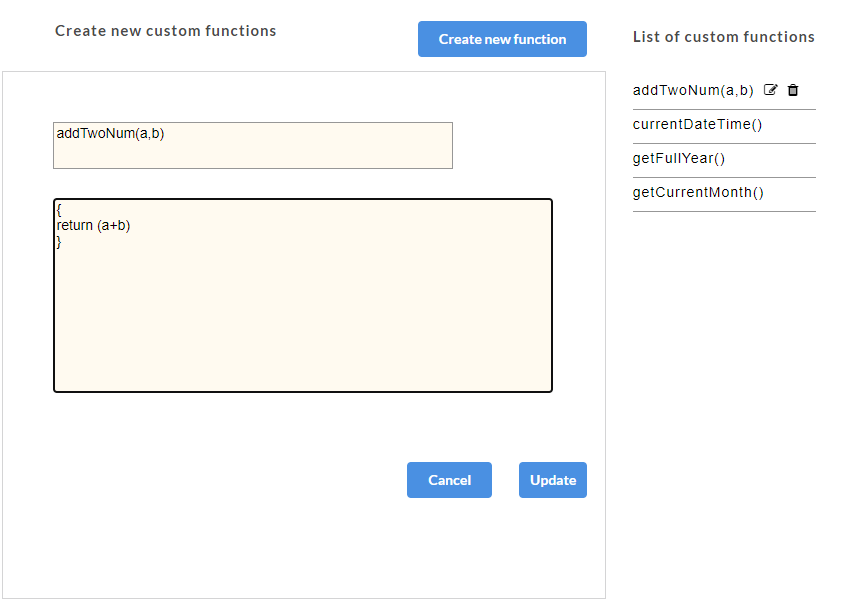
Task: Dismiss the editor by clicking Cancel
Action: coord(449,480)
